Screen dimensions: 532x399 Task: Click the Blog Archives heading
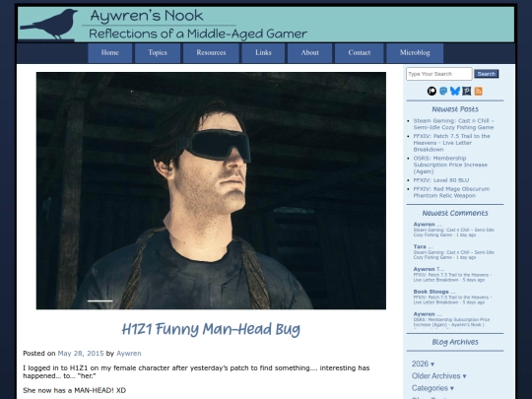pos(455,342)
